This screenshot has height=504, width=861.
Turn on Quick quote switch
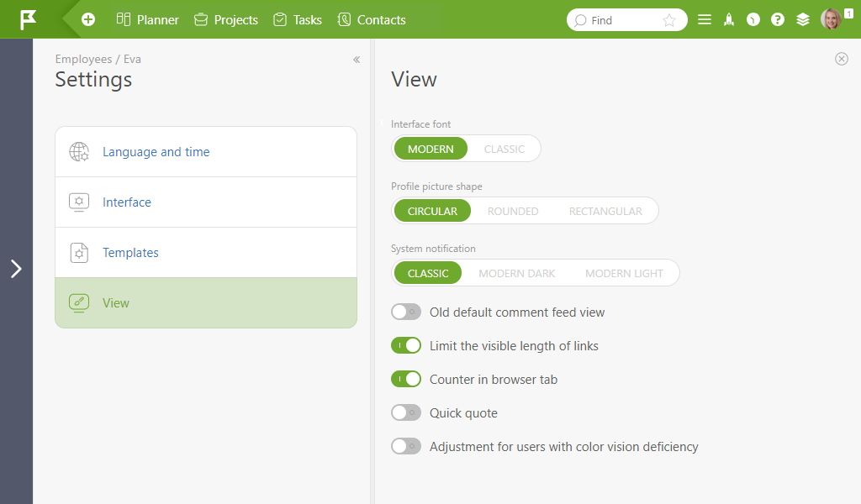(x=406, y=412)
